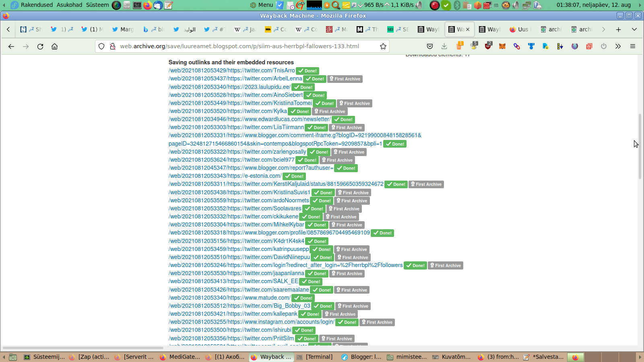
Task: Launch Firefox from the top panel
Action: (x=148, y=5)
